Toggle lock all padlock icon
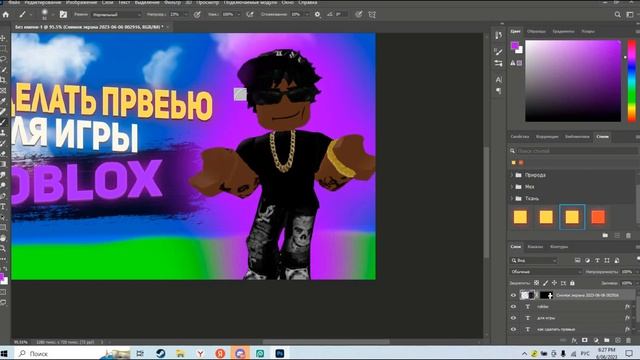Image resolution: width=640 pixels, height=360 pixels. point(572,283)
